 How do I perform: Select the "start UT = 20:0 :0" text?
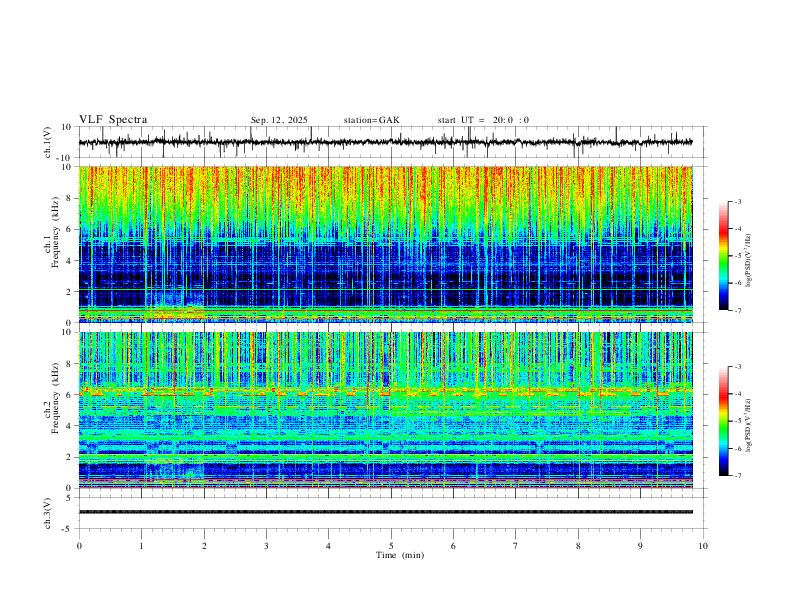tap(483, 120)
